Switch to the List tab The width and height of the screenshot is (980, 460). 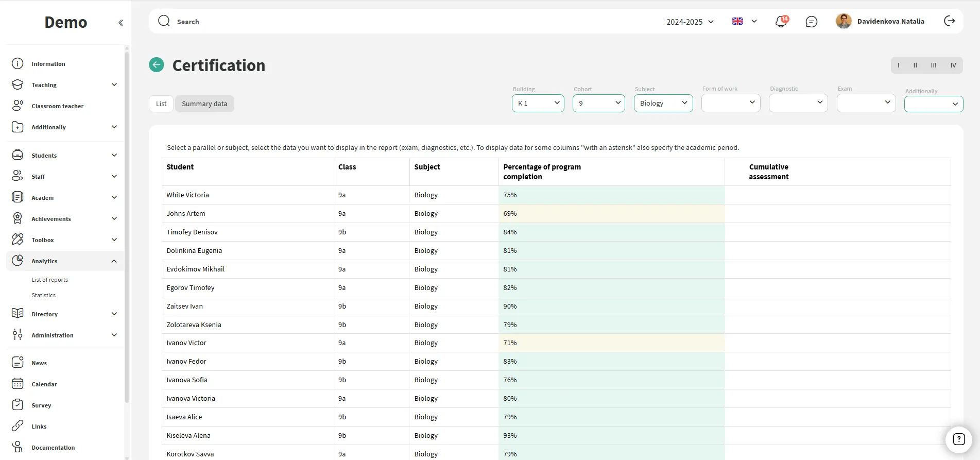(x=161, y=104)
